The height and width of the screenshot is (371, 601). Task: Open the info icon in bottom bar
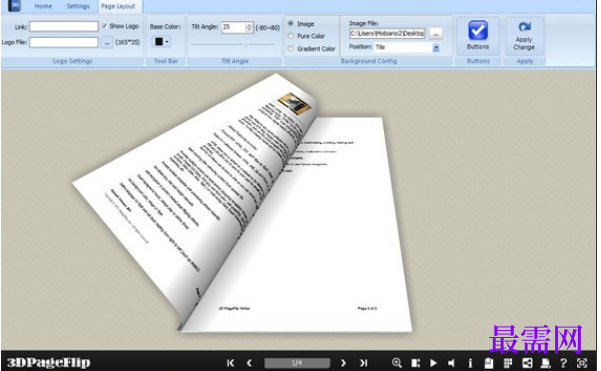pos(470,363)
